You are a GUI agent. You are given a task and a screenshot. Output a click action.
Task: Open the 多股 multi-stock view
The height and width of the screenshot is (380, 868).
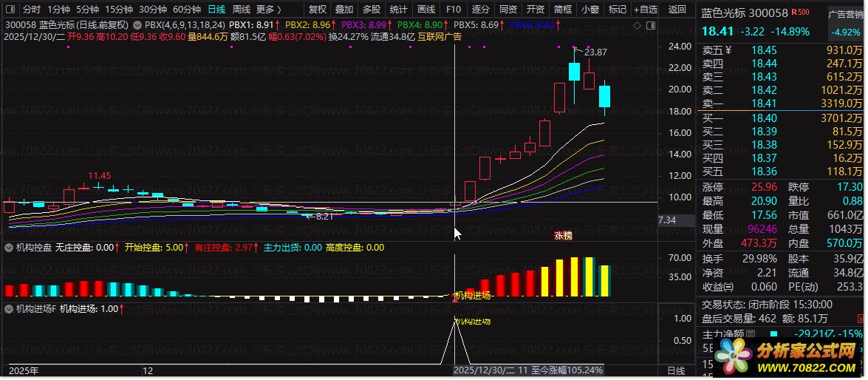(372, 10)
